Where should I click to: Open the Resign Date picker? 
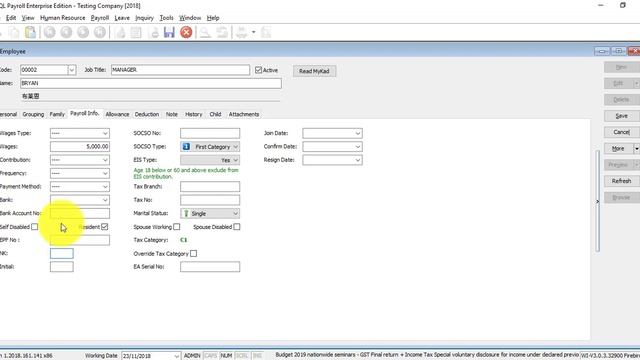pos(358,160)
